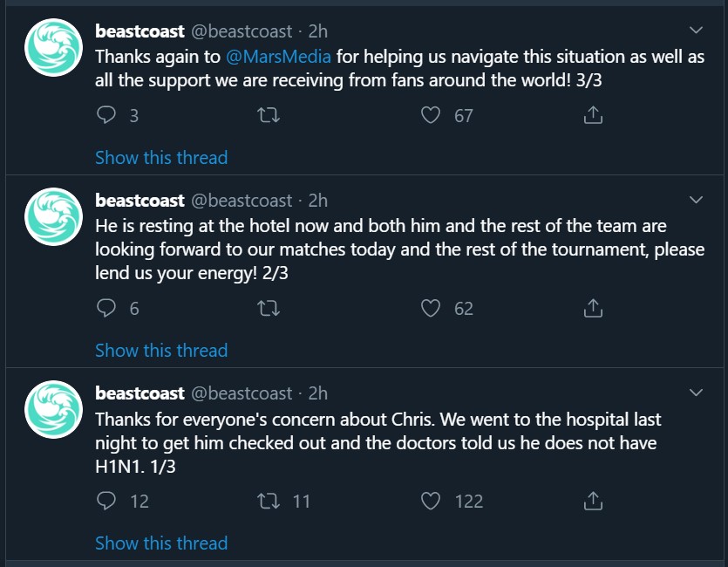
Task: Open options chevron on 2/3 tweet
Action: 696,201
